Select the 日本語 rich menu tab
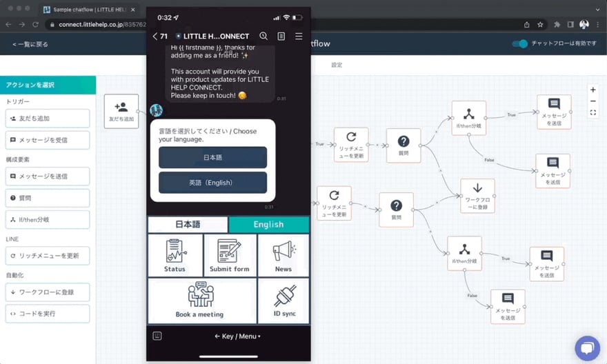The image size is (607, 364). pyautogui.click(x=188, y=224)
